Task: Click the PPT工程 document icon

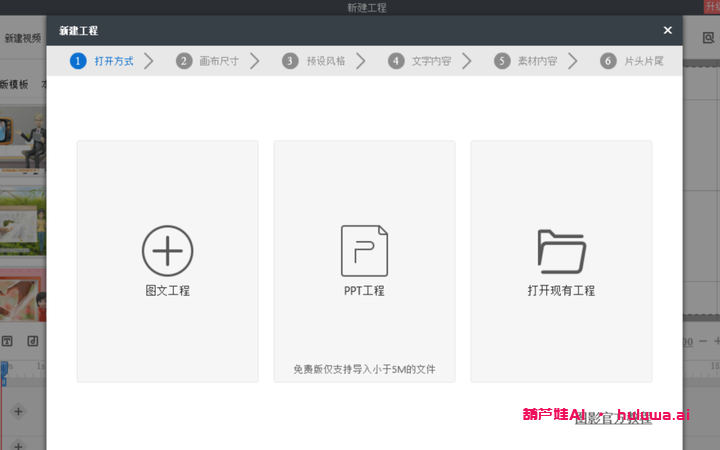Action: tap(364, 250)
